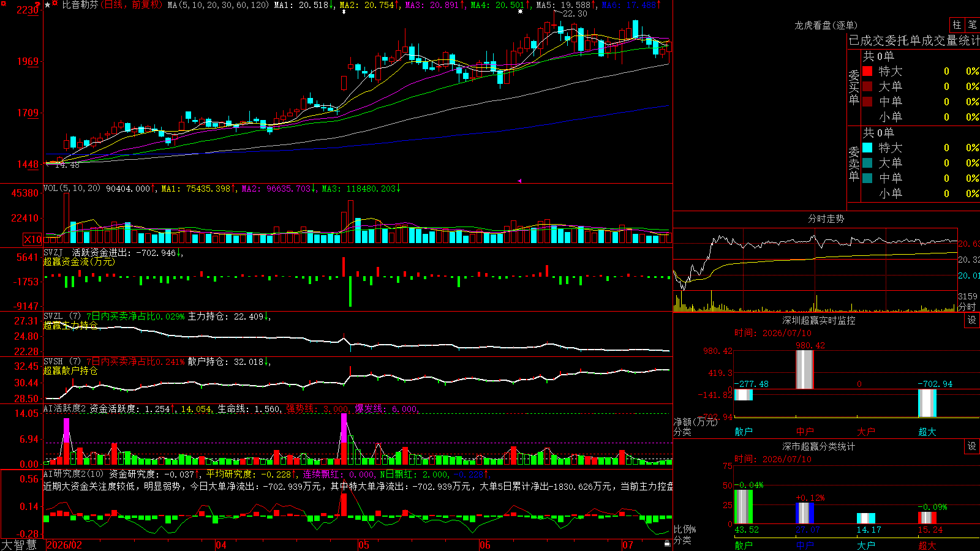
Task: Click the MA(5,10,20,30,60,120) parameter label
Action: point(218,5)
